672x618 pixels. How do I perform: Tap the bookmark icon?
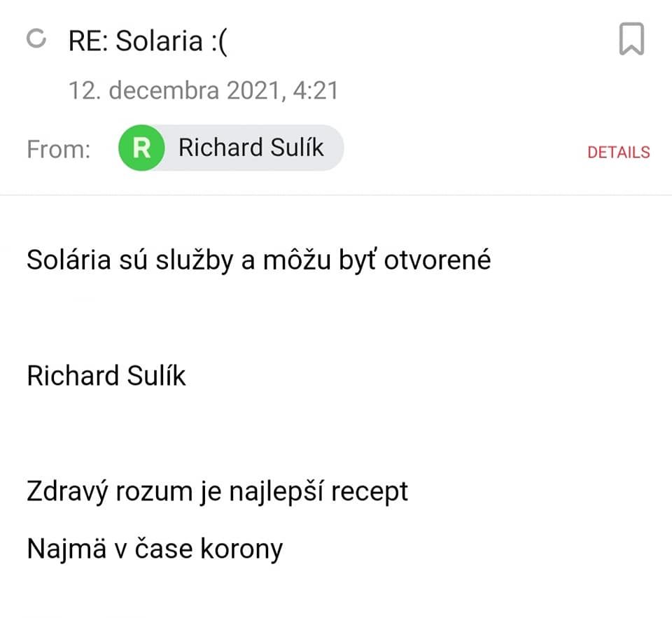coord(631,39)
